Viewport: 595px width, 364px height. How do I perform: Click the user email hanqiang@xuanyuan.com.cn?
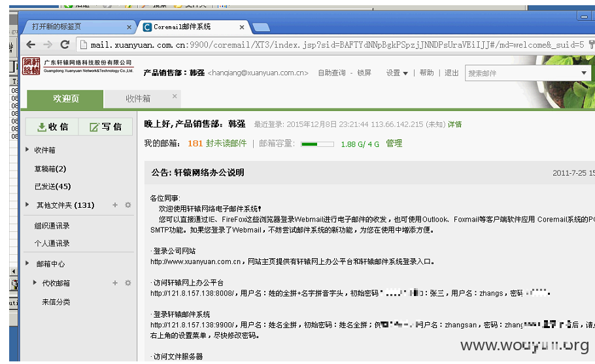click(x=258, y=73)
